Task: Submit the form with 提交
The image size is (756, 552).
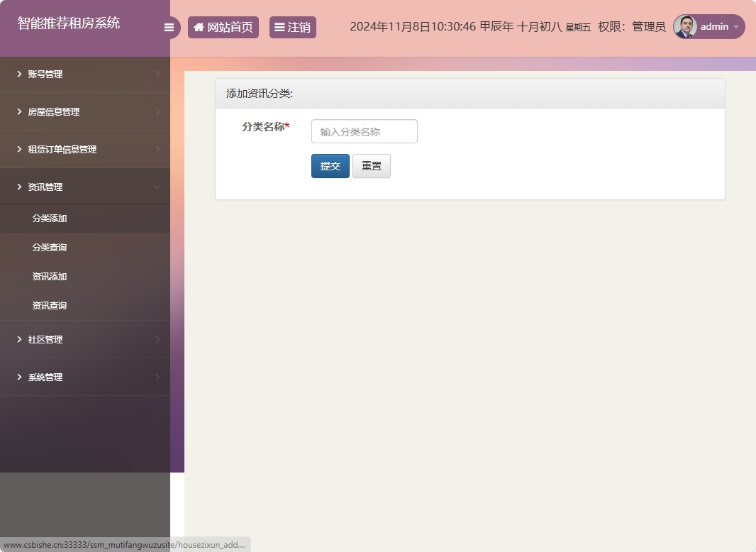Action: (x=330, y=166)
